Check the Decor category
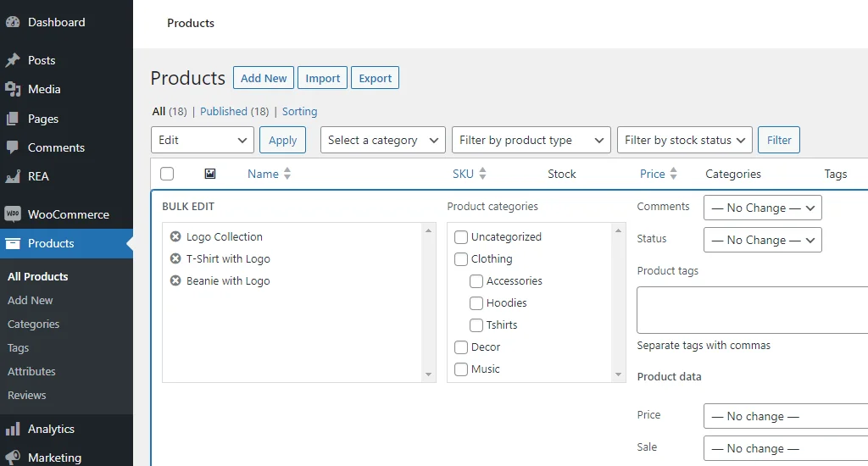Screen dimensions: 868x466 (460, 347)
